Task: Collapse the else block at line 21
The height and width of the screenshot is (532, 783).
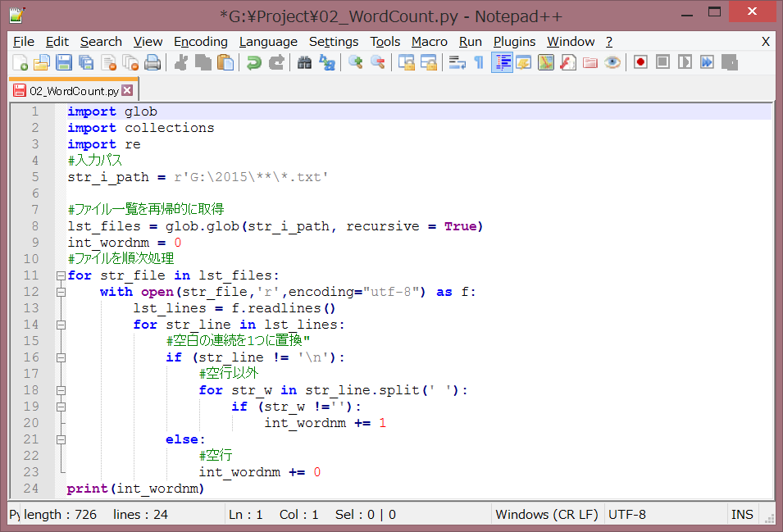Action: pos(61,439)
